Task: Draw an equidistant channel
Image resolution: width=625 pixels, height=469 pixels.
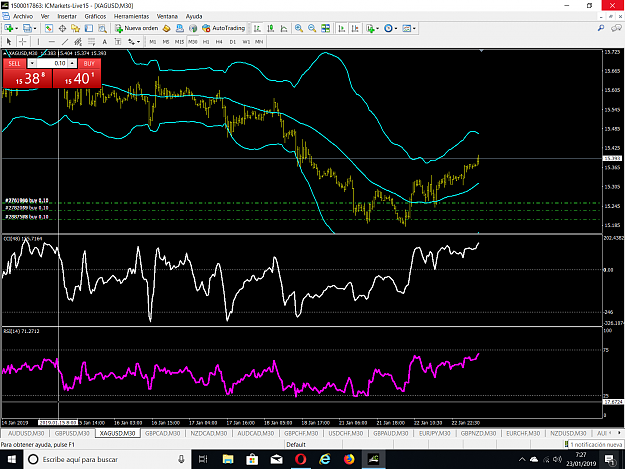Action: (x=78, y=41)
